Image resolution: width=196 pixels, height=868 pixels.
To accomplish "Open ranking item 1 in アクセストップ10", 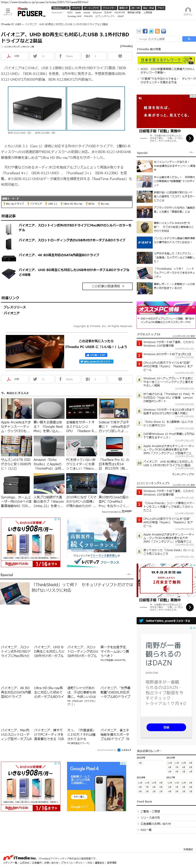I will click(x=168, y=344).
